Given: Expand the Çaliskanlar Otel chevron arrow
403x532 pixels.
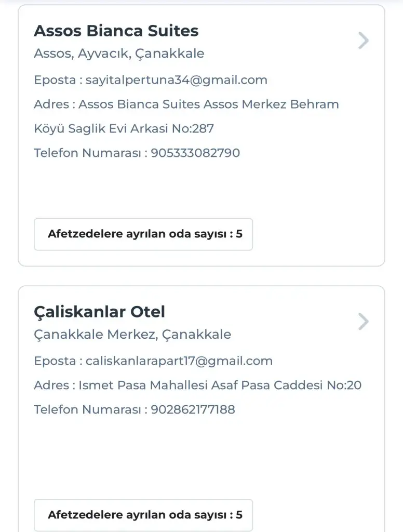Looking at the screenshot, I should (x=364, y=322).
